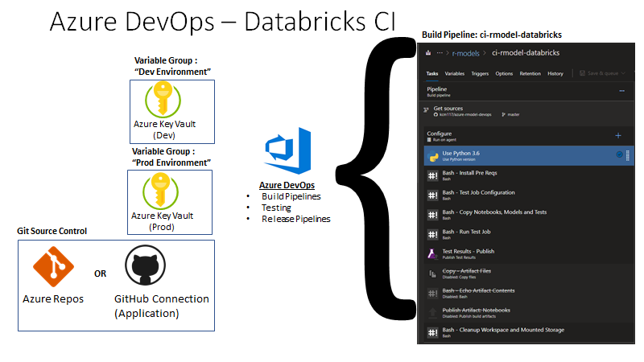Image resolution: width=644 pixels, height=362 pixels.
Task: Click the Bash icon for Install Pre Reqs
Action: pyautogui.click(x=433, y=176)
